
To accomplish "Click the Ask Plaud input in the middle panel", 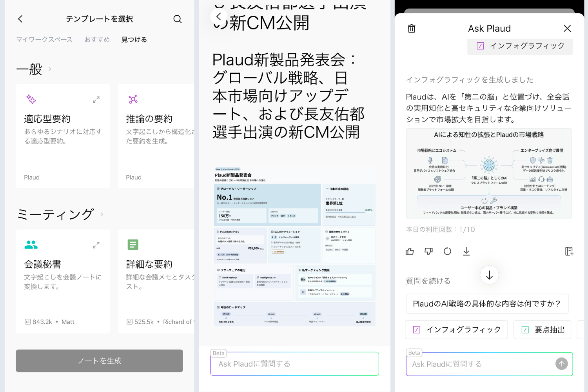I will pos(294,364).
